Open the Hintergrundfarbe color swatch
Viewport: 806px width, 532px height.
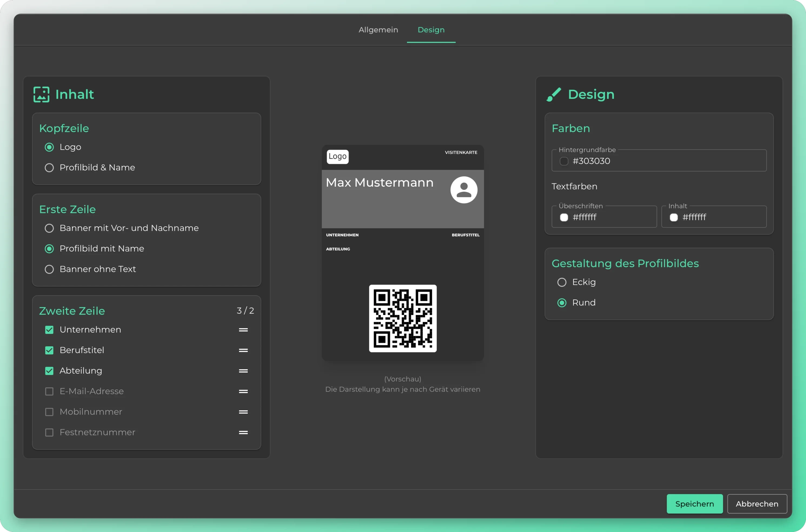pos(564,161)
